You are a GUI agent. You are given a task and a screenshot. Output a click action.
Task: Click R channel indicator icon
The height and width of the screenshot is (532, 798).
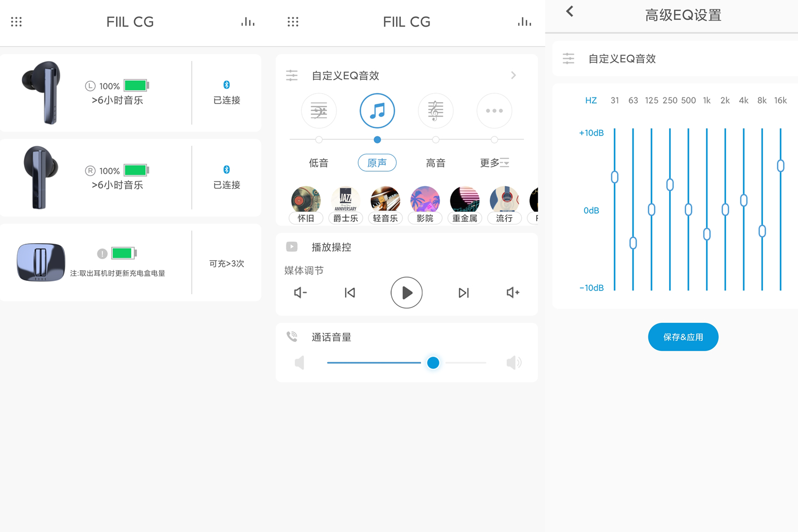pos(90,171)
